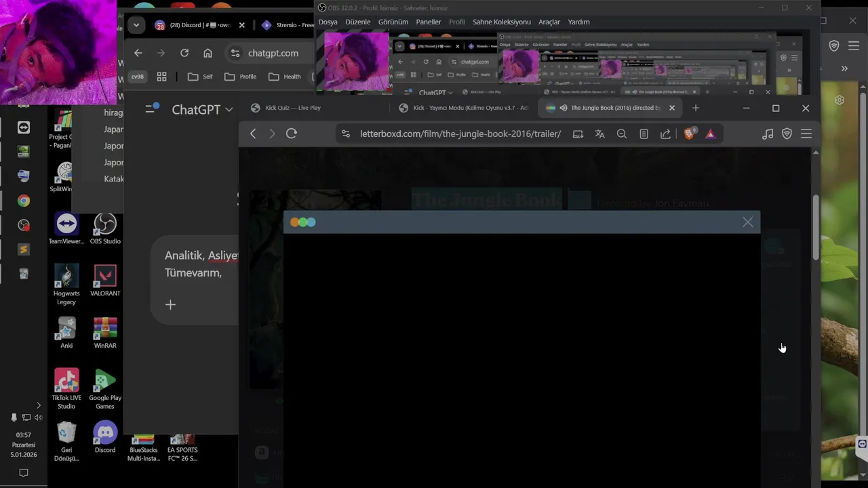Viewport: 868px width, 488px height.
Task: Mute The Jungle Book tab audio
Action: pyautogui.click(x=563, y=108)
